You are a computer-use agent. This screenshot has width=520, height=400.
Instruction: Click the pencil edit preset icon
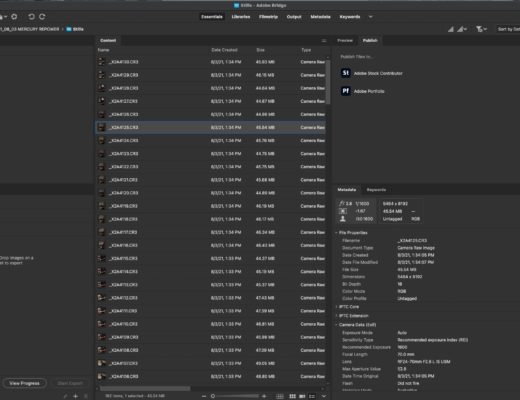point(65,396)
